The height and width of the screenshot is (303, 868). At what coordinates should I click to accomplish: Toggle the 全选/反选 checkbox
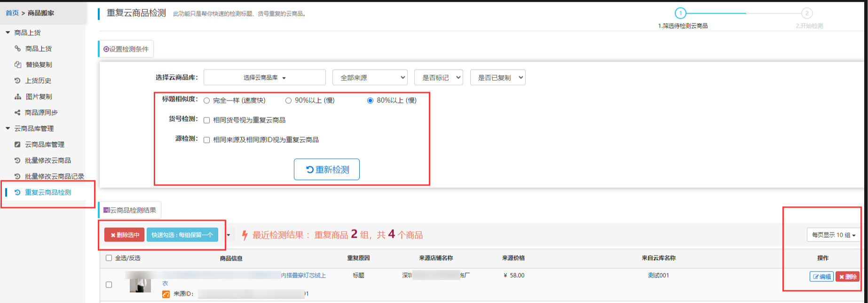pyautogui.click(x=109, y=258)
